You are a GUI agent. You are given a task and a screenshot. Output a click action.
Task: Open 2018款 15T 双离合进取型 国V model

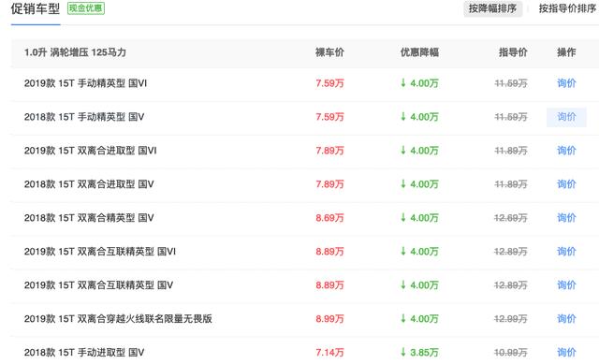coord(89,184)
